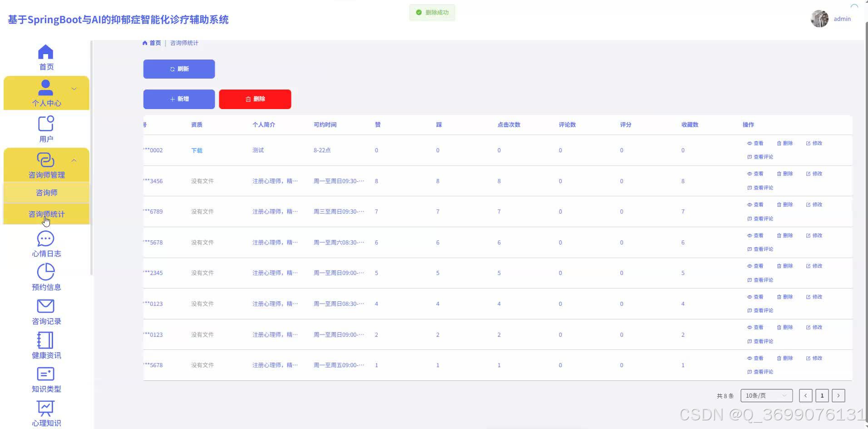This screenshot has width=868, height=429.
Task: Open 查看评论 for the 周一至周六08:30 row
Action: click(760, 249)
